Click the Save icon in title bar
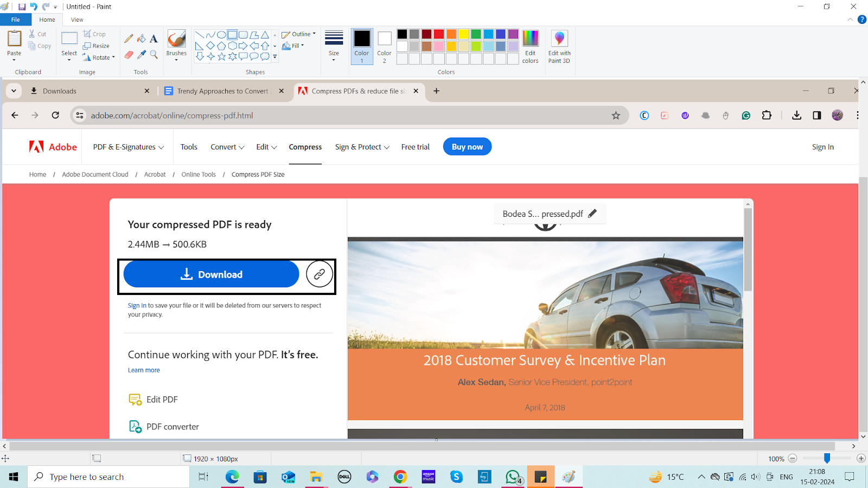The height and width of the screenshot is (488, 868). (x=22, y=7)
